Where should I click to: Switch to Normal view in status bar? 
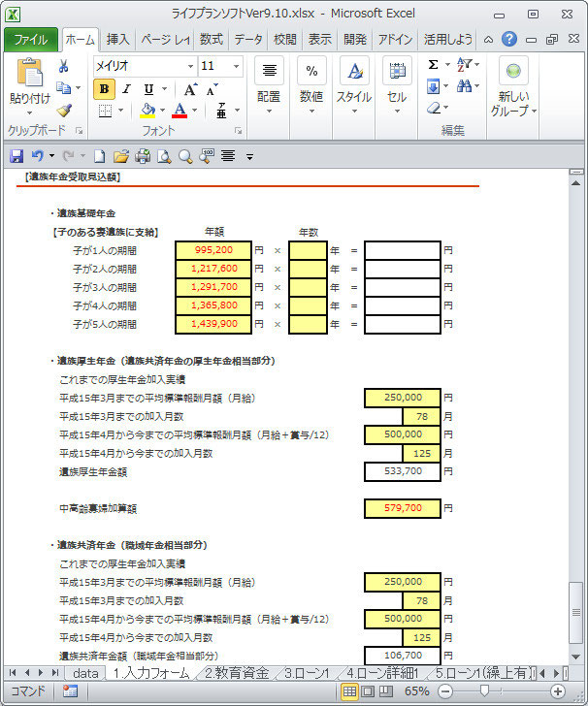[x=349, y=691]
